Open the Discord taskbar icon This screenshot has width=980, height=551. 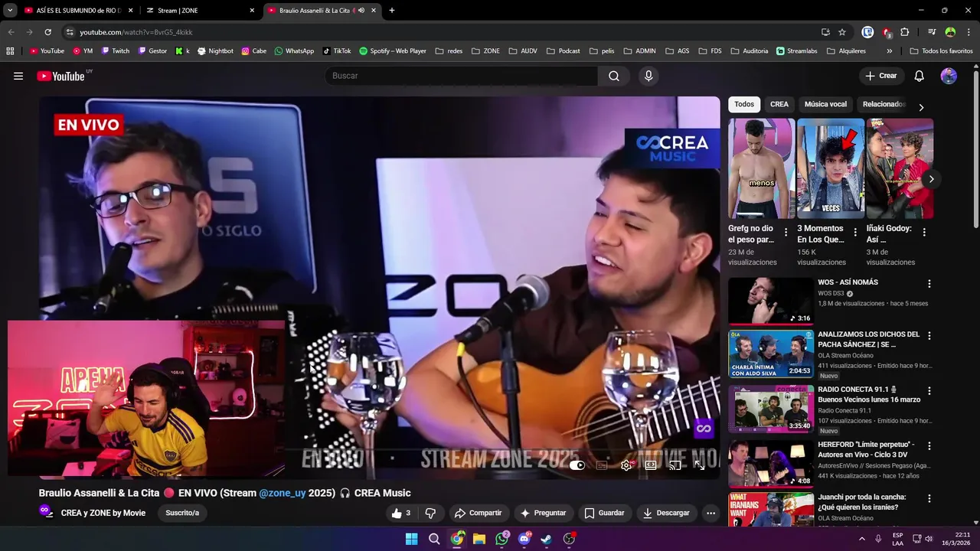coord(524,539)
